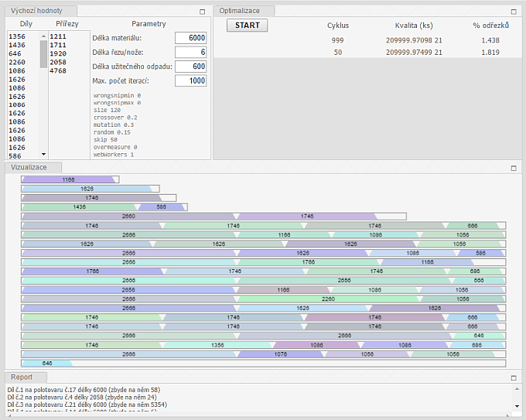Toggle the Optimalizace panel collapse icon

(514, 12)
